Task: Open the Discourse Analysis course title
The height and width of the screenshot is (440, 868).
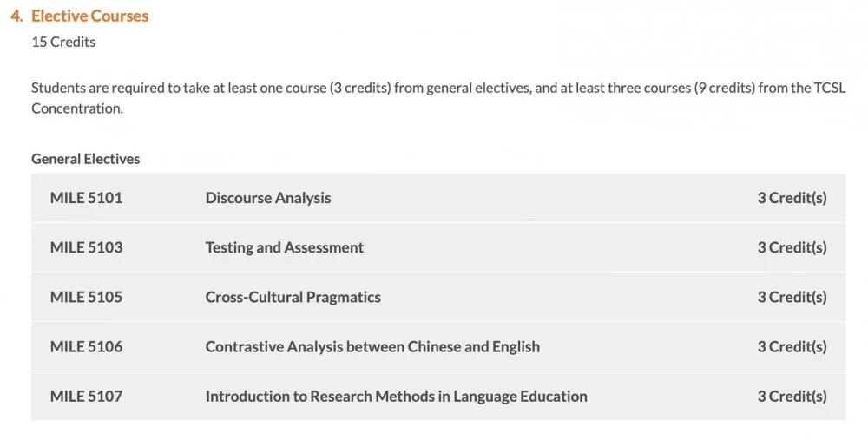Action: click(268, 198)
